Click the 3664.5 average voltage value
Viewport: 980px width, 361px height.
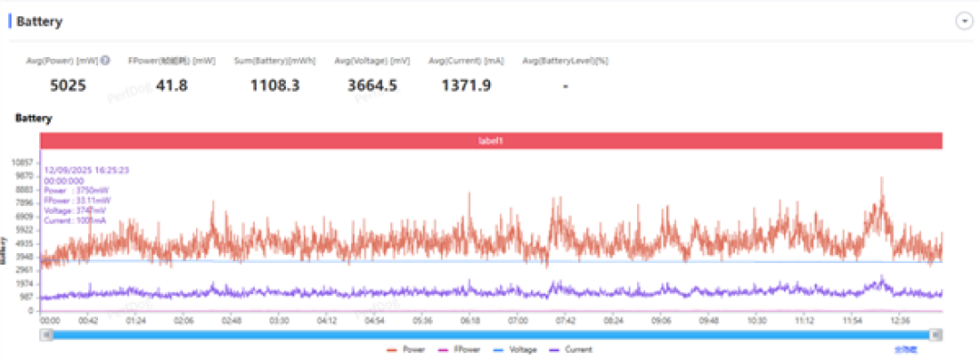click(372, 85)
